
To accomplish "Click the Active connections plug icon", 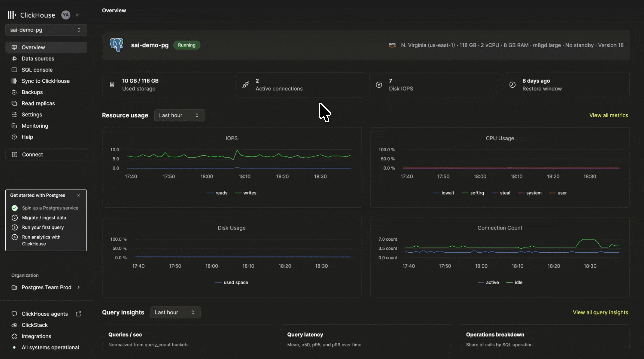I will [245, 85].
